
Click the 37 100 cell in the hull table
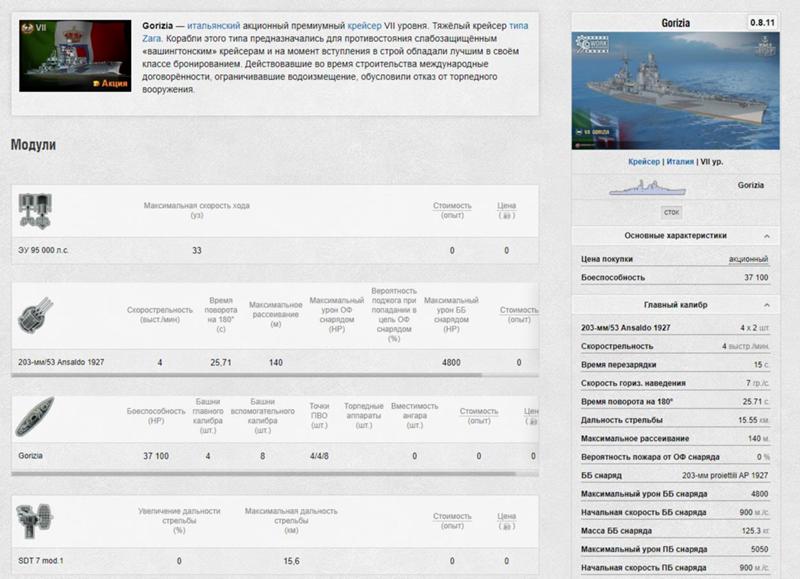156,456
